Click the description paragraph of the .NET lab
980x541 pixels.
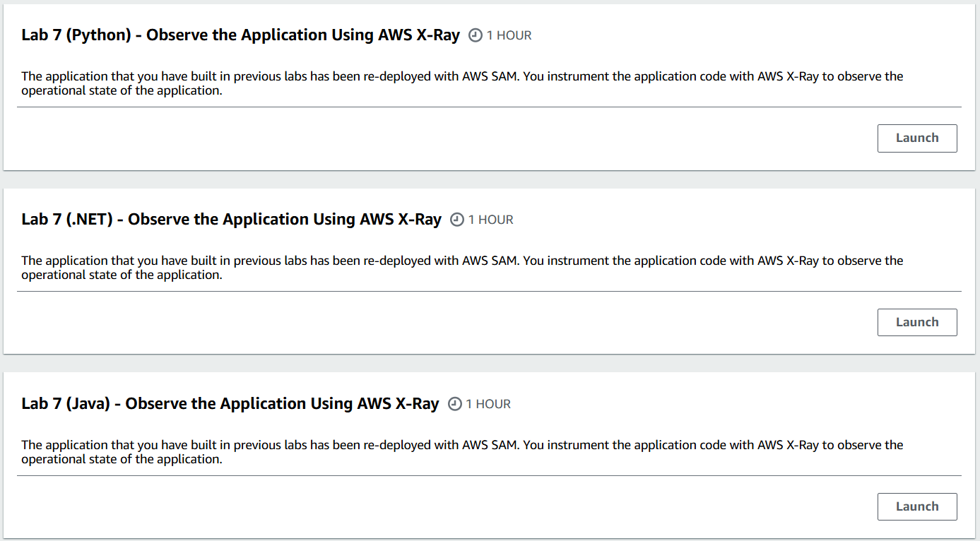click(x=462, y=268)
